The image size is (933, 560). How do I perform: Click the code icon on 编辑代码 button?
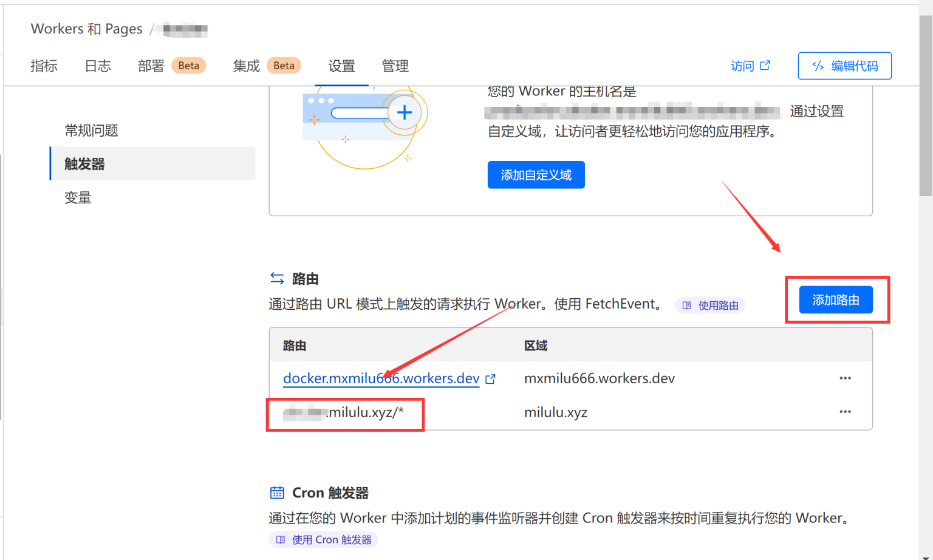coord(818,66)
